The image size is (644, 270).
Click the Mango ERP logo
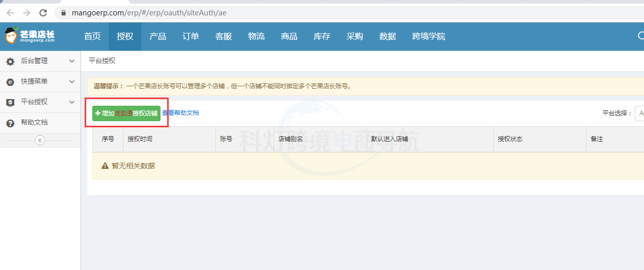point(30,36)
